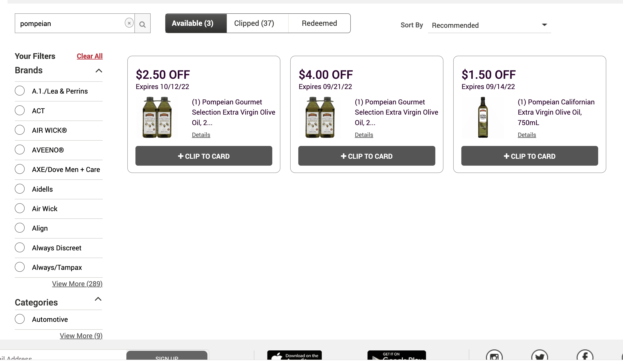Open Details for the $4.00 OFF coupon
The image size is (623, 364).
(364, 135)
